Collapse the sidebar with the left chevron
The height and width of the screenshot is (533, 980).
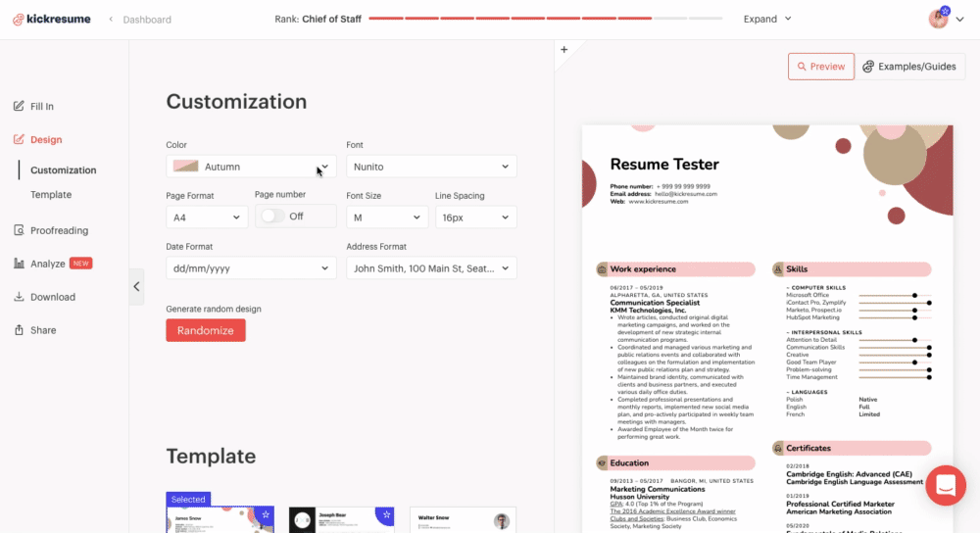(136, 287)
